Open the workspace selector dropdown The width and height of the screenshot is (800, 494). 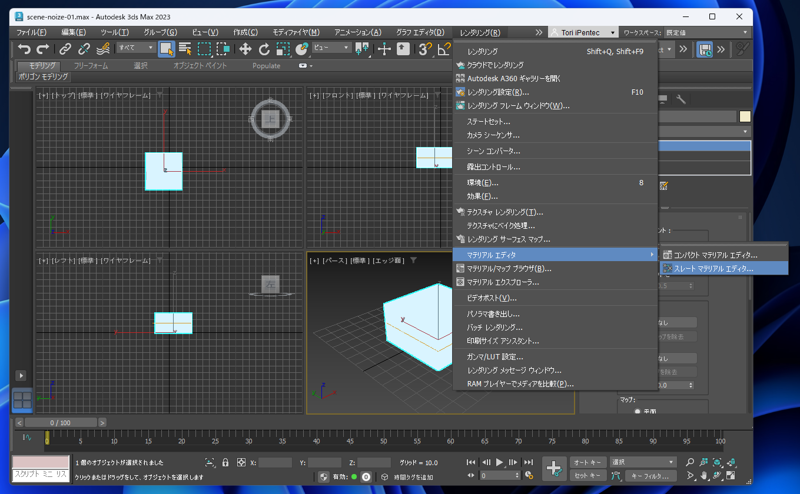(707, 32)
